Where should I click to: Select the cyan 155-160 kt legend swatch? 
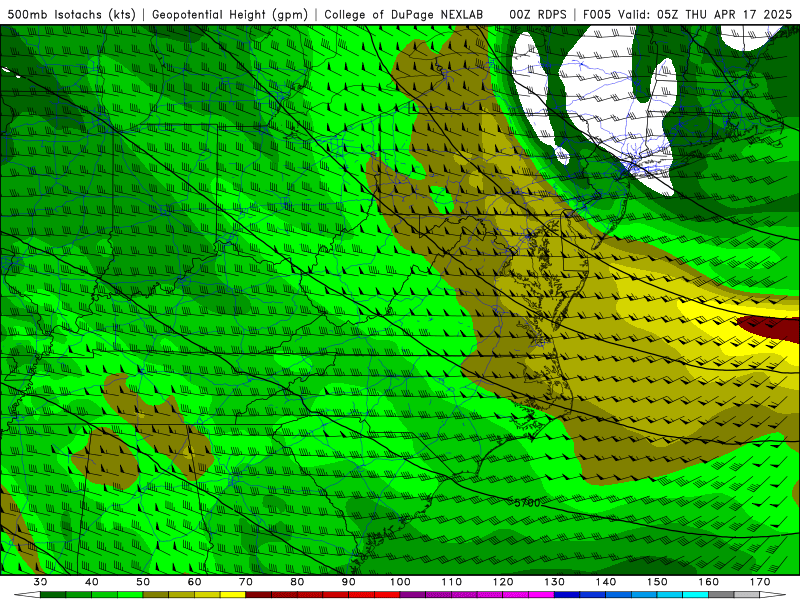pyautogui.click(x=695, y=594)
